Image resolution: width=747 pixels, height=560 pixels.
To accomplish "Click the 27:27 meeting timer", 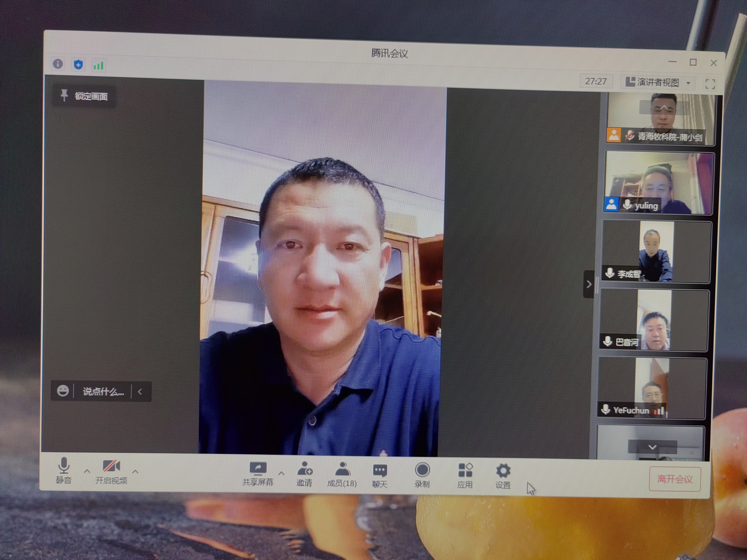I will [x=596, y=81].
